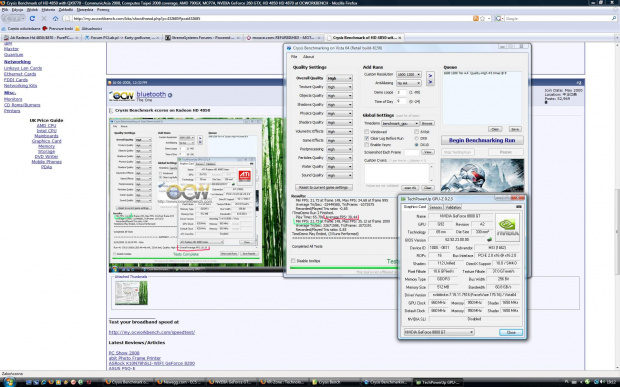
Task: Open the Water Quality dropdown
Action: click(x=339, y=167)
